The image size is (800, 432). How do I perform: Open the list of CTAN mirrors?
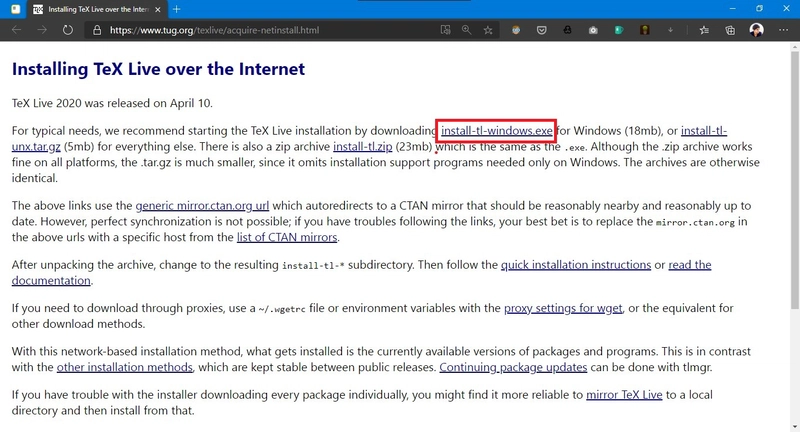287,237
